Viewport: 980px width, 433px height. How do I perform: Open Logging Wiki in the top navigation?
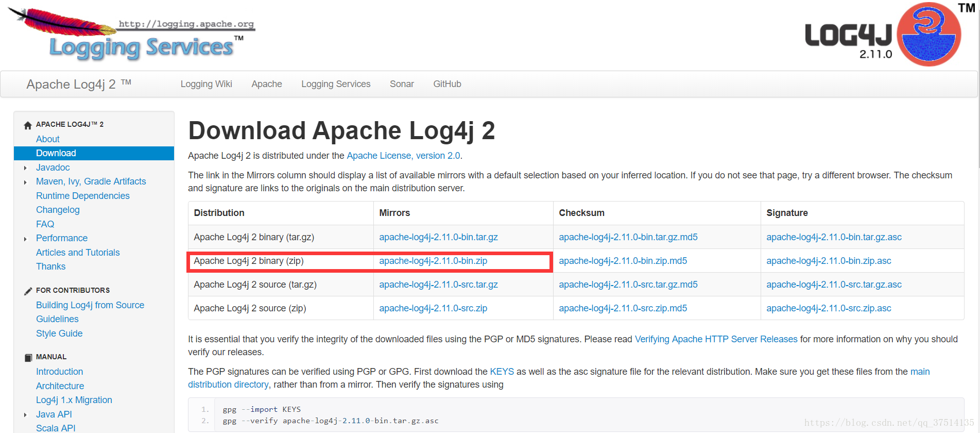(x=206, y=84)
